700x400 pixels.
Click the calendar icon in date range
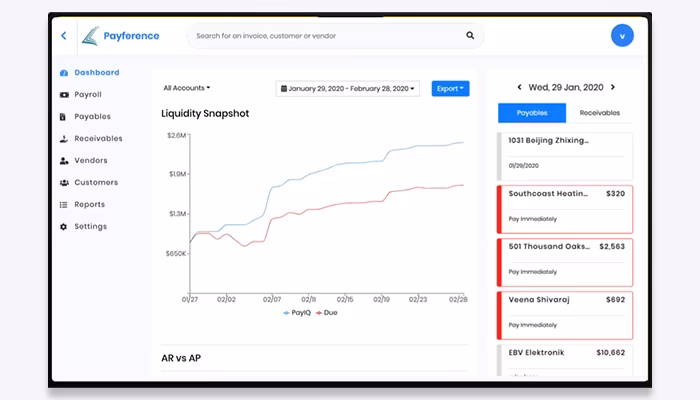tap(283, 88)
